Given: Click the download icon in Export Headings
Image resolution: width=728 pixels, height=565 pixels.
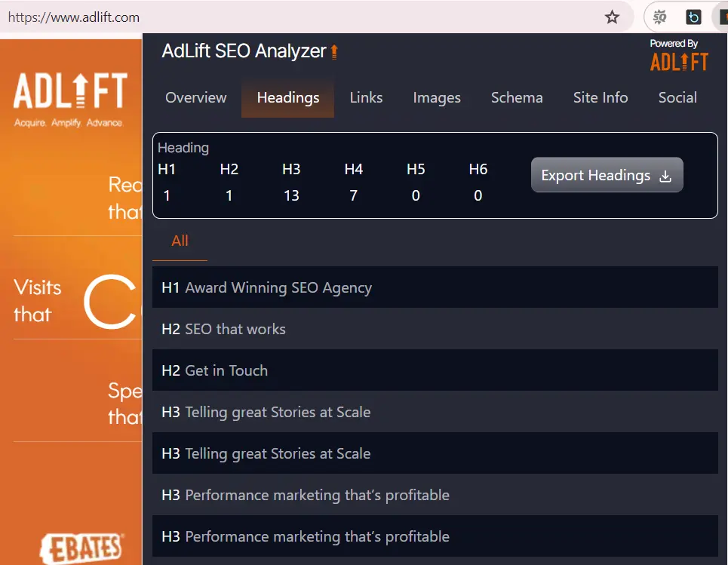Looking at the screenshot, I should (665, 176).
